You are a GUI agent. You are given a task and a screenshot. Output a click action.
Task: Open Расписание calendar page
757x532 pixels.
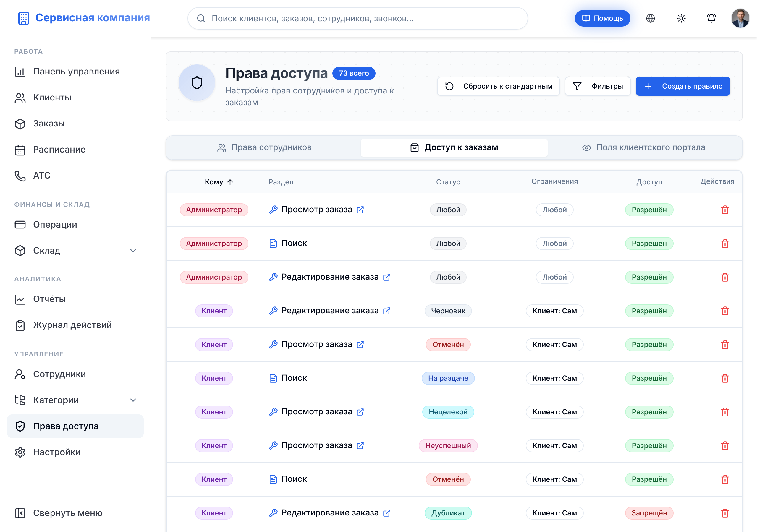(75, 150)
